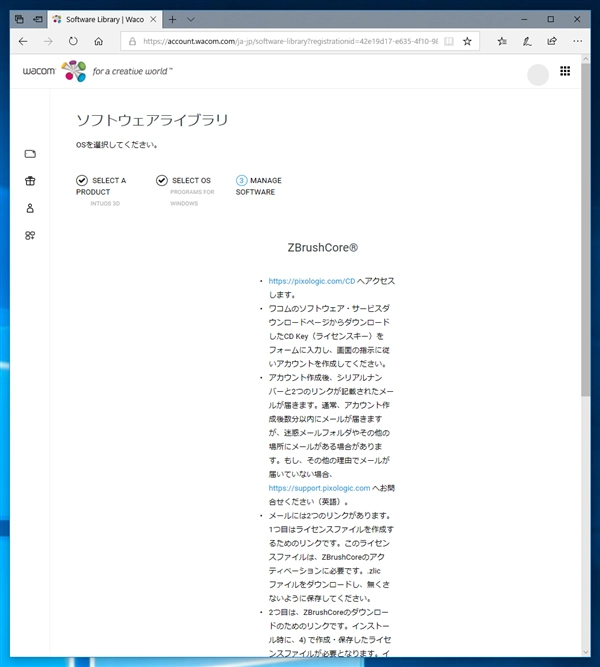The height and width of the screenshot is (667, 600).
Task: Expand the tab preview chevron
Action: coord(191,20)
